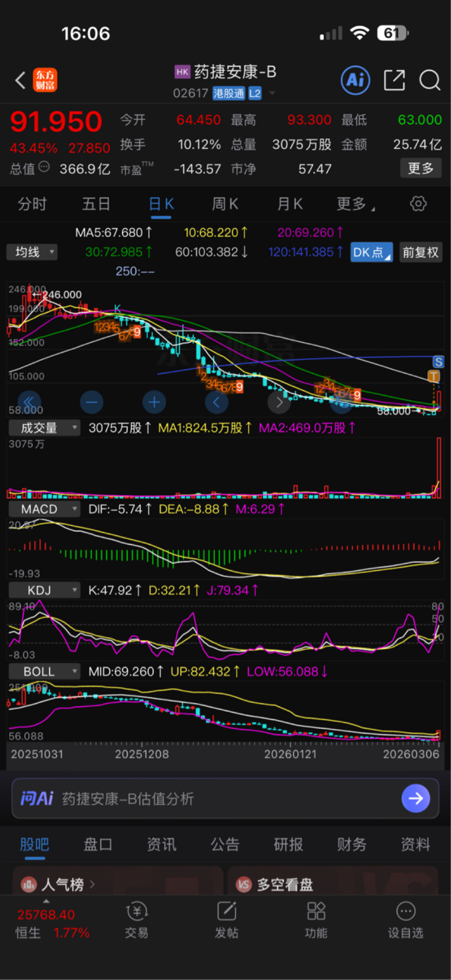Tap the 人气榜 icon
This screenshot has width=451, height=980.
(29, 884)
